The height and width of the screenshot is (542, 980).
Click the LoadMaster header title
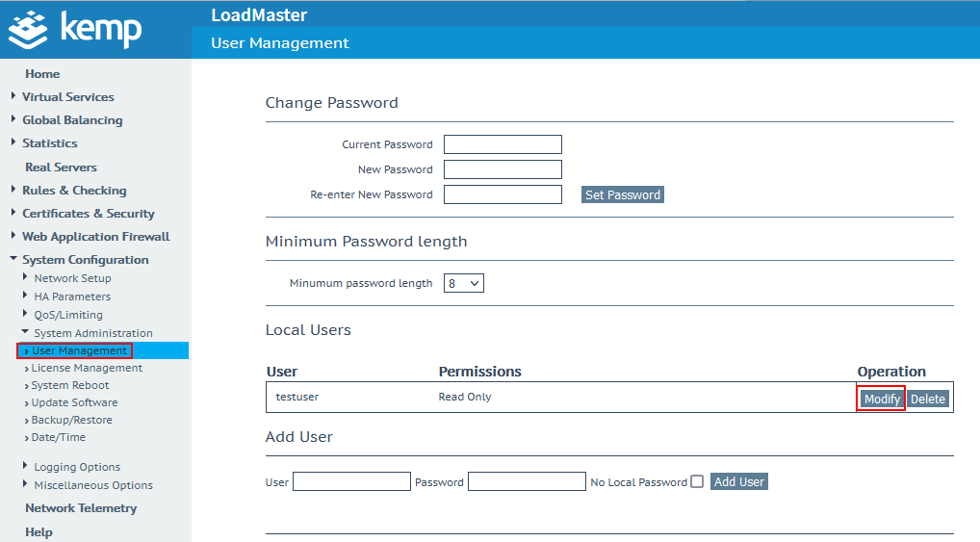click(x=259, y=15)
